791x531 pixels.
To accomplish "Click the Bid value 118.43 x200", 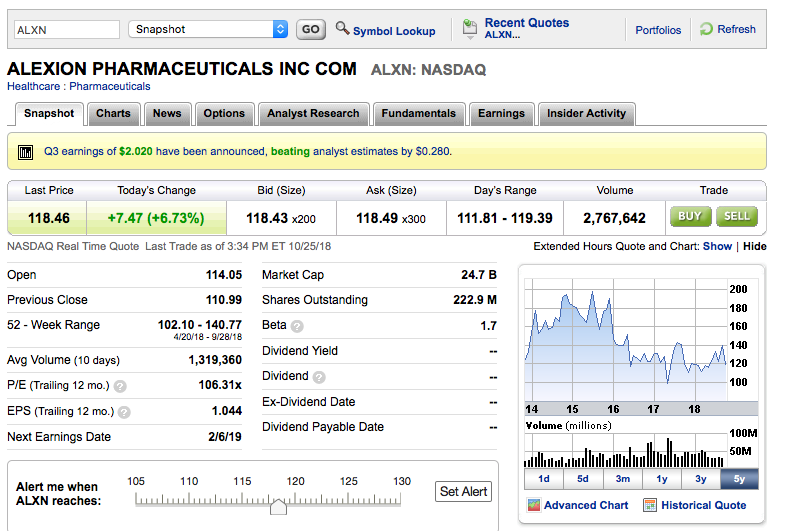I will point(281,218).
